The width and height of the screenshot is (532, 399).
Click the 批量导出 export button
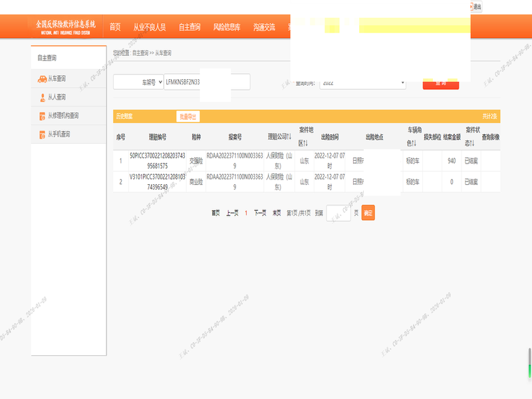click(188, 116)
